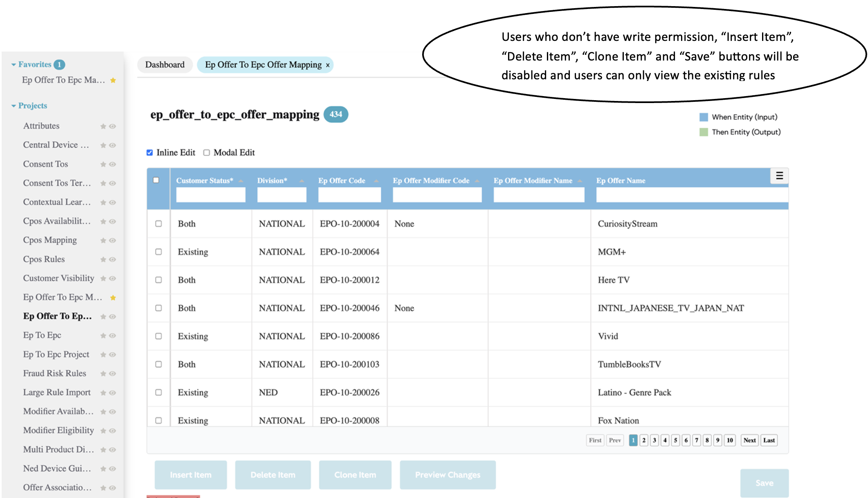
Task: Collapse the Favorites section
Action: click(x=13, y=65)
